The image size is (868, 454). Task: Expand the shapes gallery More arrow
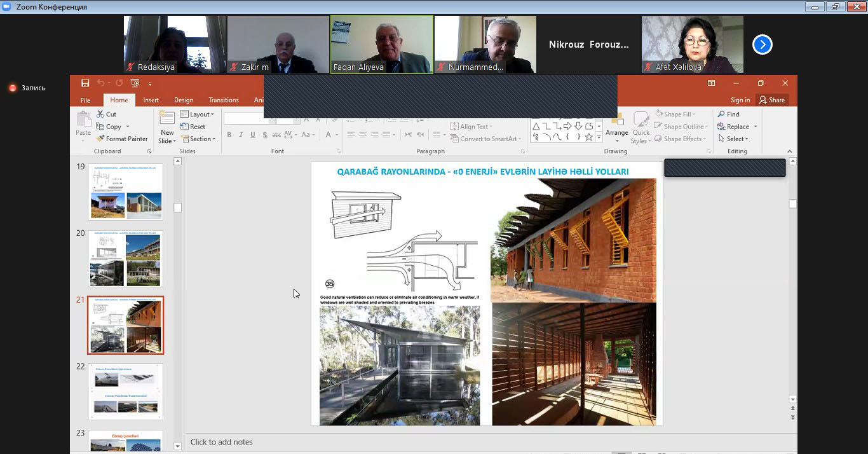tap(599, 137)
